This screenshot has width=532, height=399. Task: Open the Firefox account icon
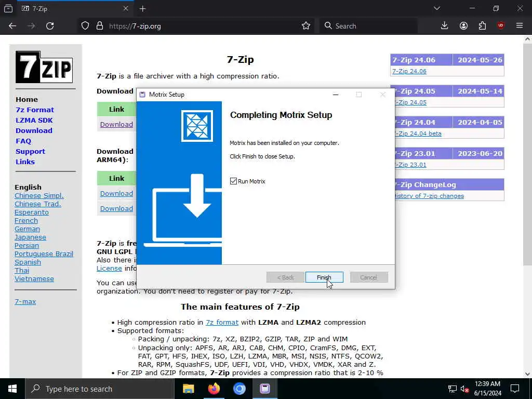pyautogui.click(x=463, y=26)
